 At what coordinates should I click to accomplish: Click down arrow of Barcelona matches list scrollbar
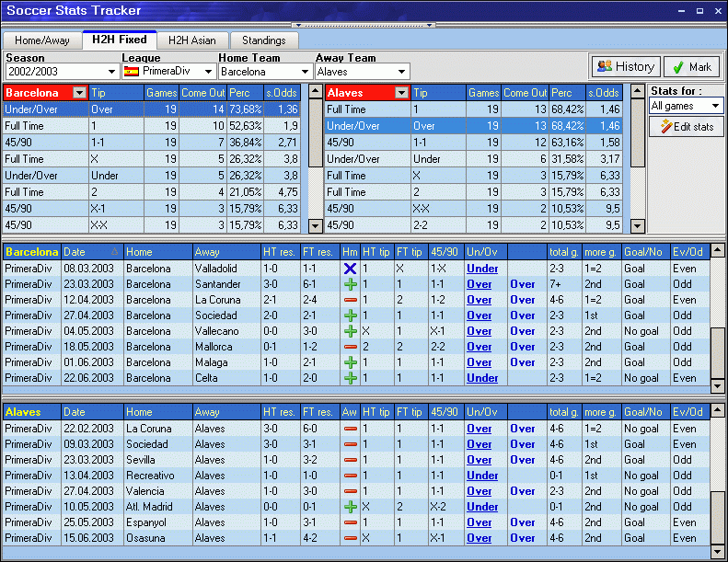tap(718, 385)
